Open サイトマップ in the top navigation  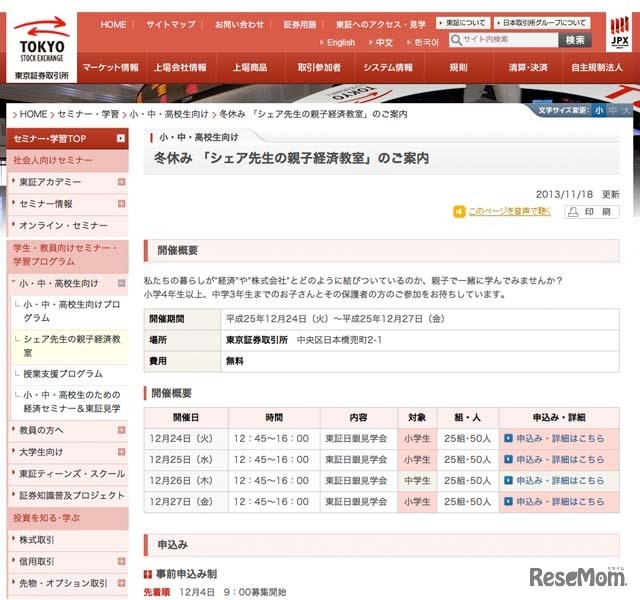(171, 24)
